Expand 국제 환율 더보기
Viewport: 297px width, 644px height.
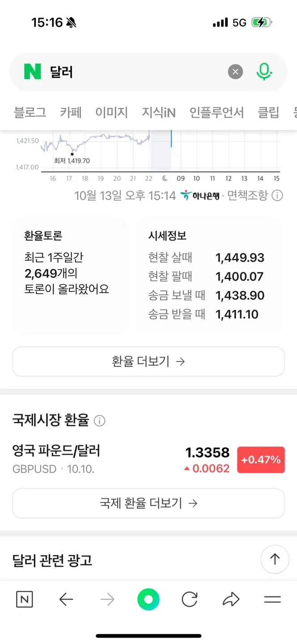[x=148, y=503]
